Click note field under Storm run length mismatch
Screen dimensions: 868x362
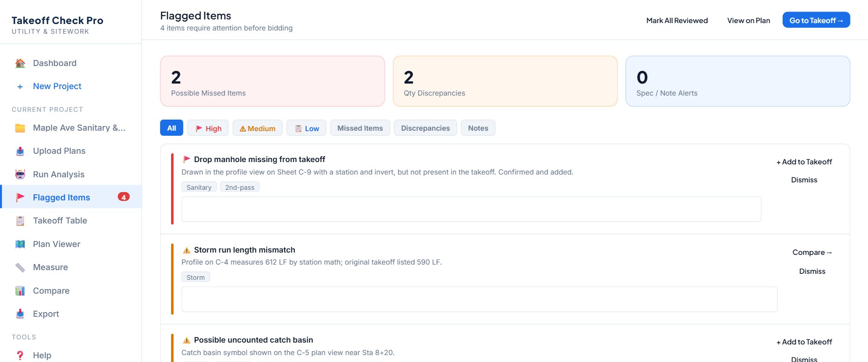pos(479,299)
